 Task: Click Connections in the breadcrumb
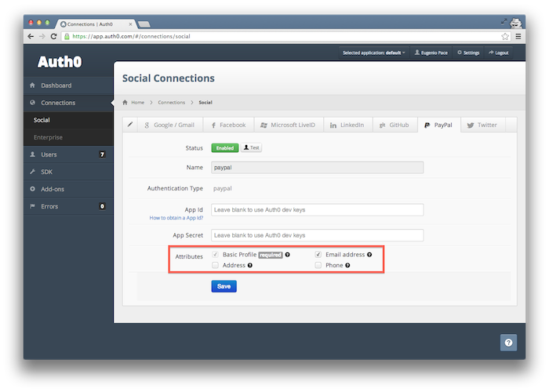[171, 103]
